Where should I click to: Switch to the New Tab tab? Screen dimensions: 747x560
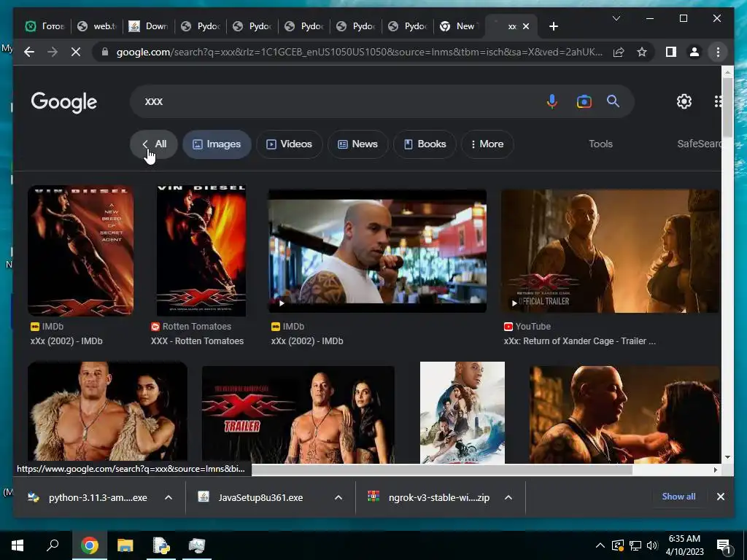pos(460,26)
